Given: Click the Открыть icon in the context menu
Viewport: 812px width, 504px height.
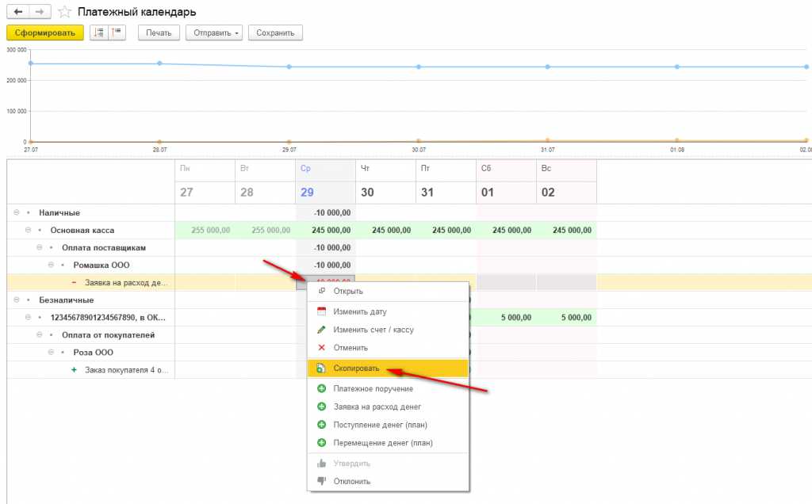Looking at the screenshot, I should [322, 291].
